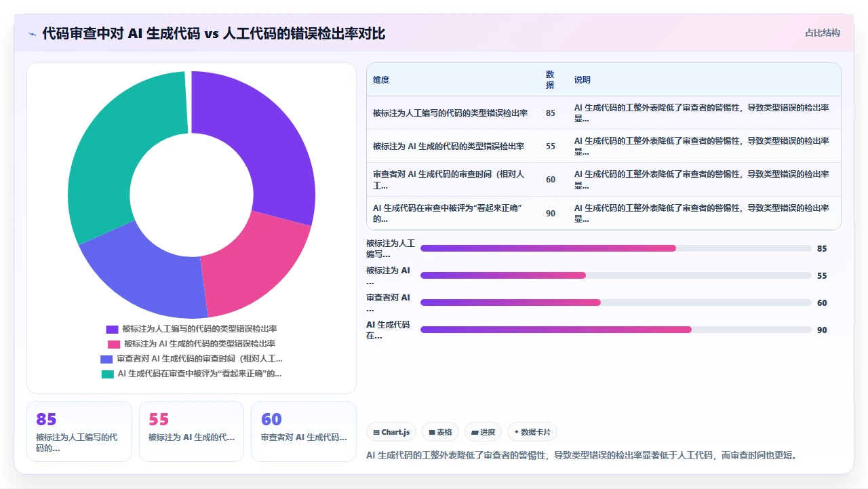The height and width of the screenshot is (489, 868).
Task: Click legend text AI 生成代码在审查中被评为
Action: click(x=199, y=374)
